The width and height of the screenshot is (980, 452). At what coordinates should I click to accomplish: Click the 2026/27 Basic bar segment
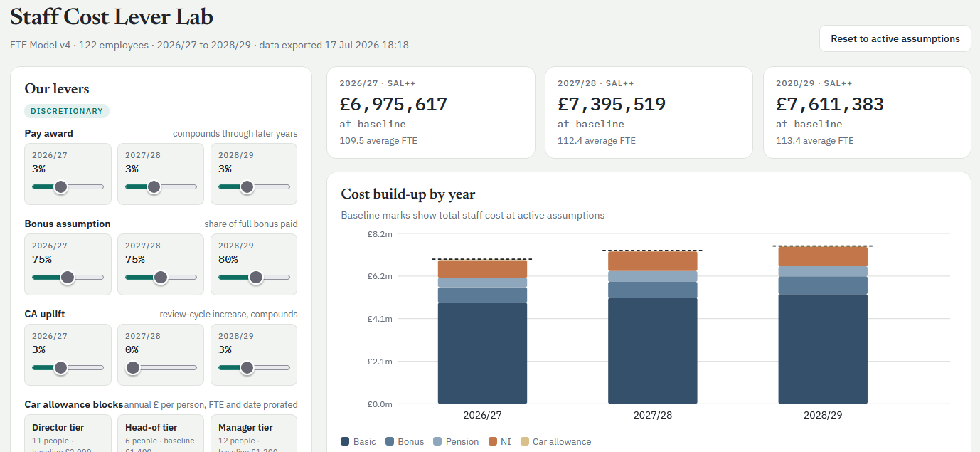[x=482, y=354]
